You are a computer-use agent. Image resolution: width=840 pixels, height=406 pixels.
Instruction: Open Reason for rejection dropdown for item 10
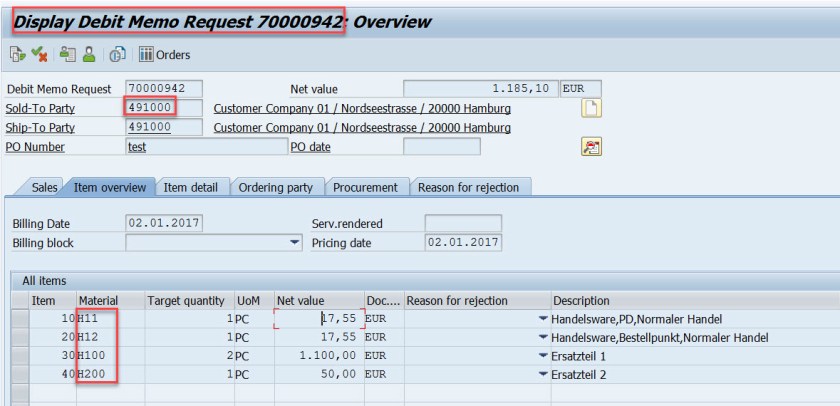[x=543, y=319]
